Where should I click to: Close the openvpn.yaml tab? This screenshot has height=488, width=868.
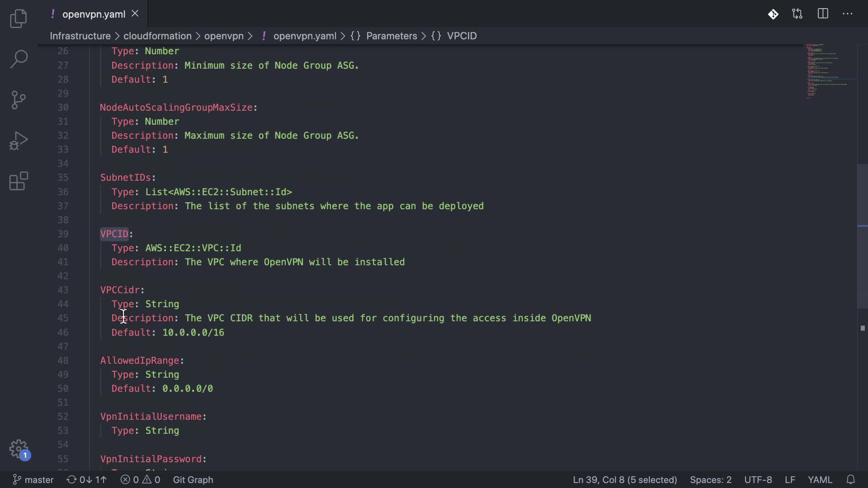135,14
